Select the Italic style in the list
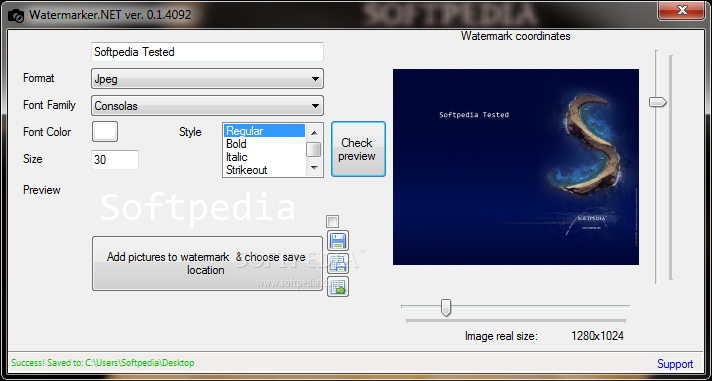This screenshot has height=381, width=712. pyautogui.click(x=265, y=157)
